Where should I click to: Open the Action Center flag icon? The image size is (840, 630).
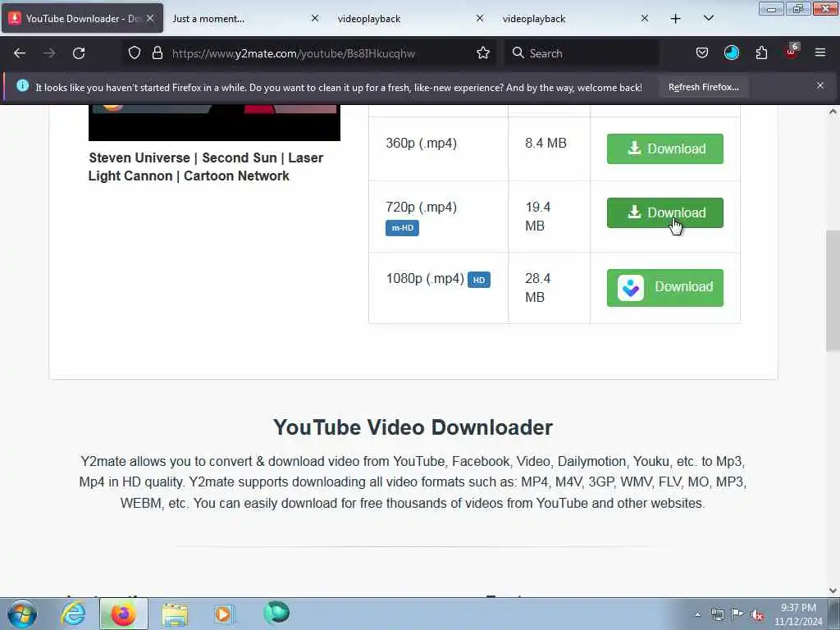(737, 614)
